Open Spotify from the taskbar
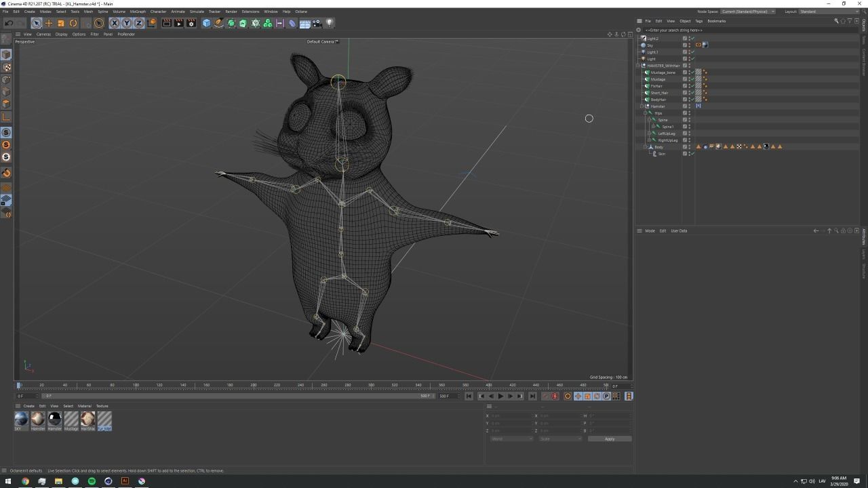 click(x=92, y=481)
